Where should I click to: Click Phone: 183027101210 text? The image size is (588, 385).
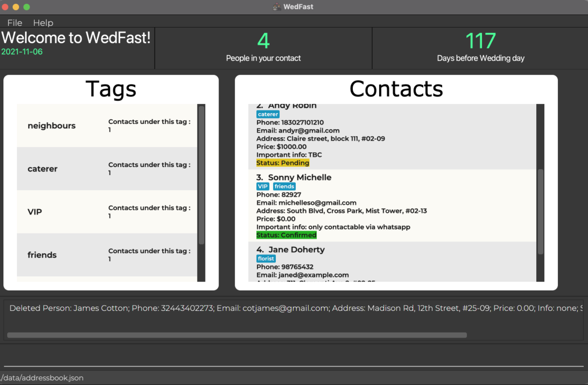pyautogui.click(x=290, y=123)
